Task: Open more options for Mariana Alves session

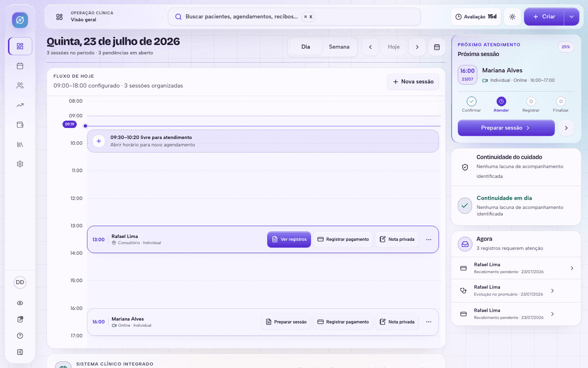Action: tap(429, 322)
